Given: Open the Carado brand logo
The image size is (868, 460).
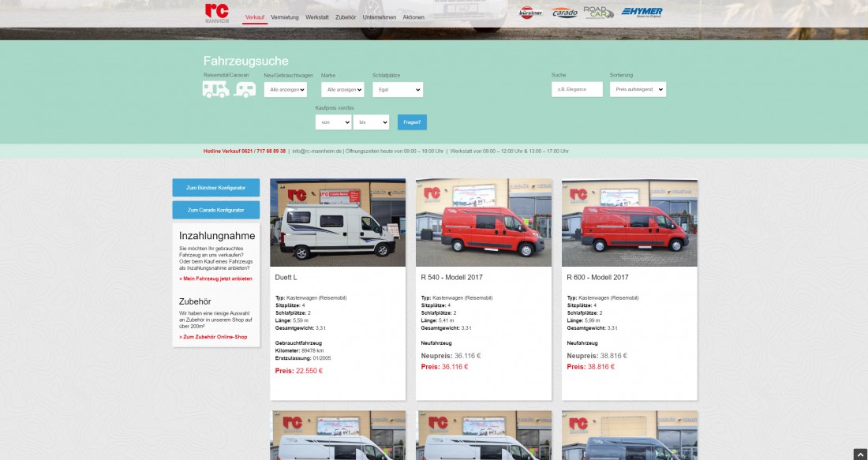Looking at the screenshot, I should [564, 13].
